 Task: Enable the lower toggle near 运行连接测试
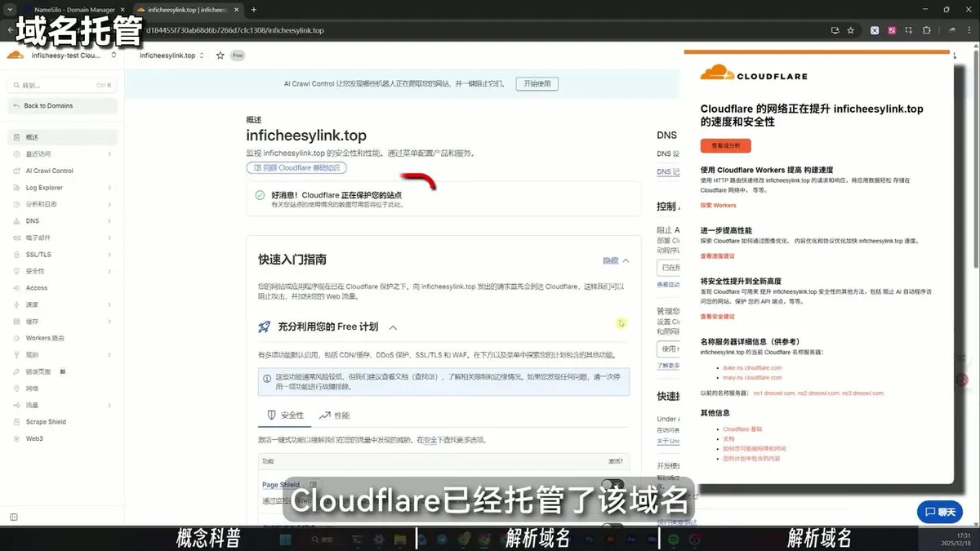[x=612, y=526]
